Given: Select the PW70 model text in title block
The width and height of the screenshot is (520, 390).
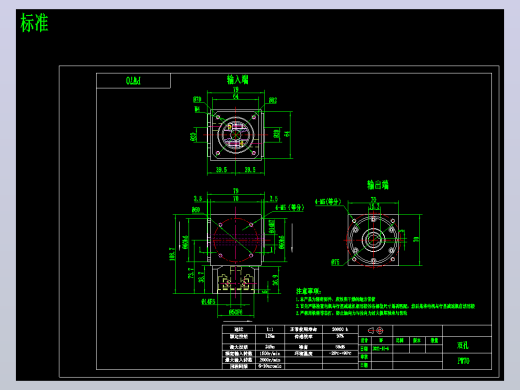Looking at the screenshot, I should (463, 361).
